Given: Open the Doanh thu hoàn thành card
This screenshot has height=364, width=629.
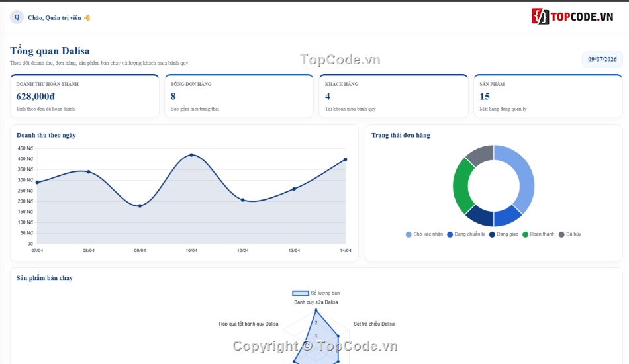Looking at the screenshot, I should (85, 96).
